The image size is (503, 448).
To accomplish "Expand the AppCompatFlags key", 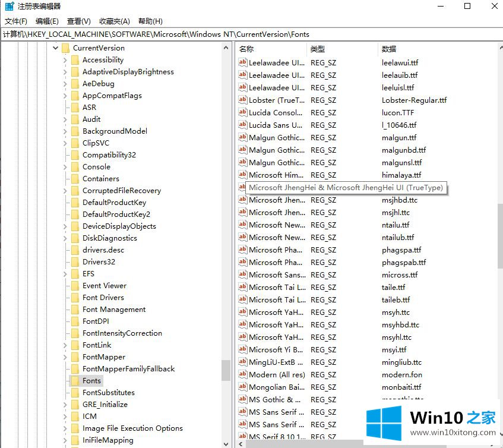I will coord(65,96).
